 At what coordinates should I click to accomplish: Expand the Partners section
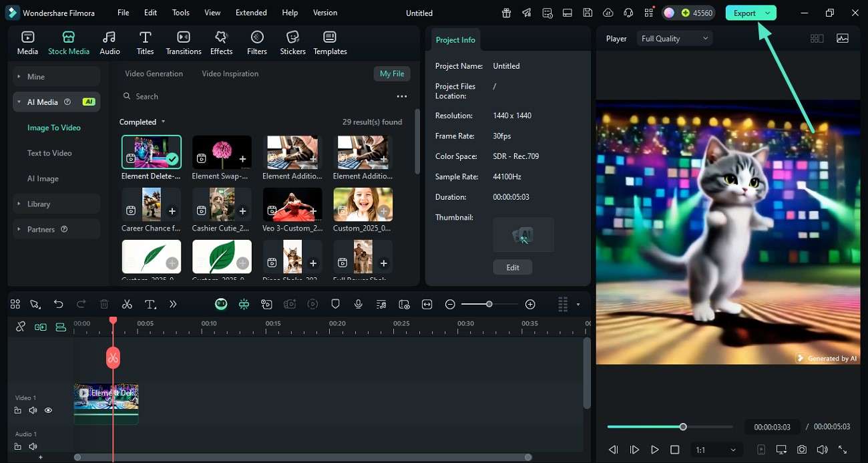(x=56, y=229)
